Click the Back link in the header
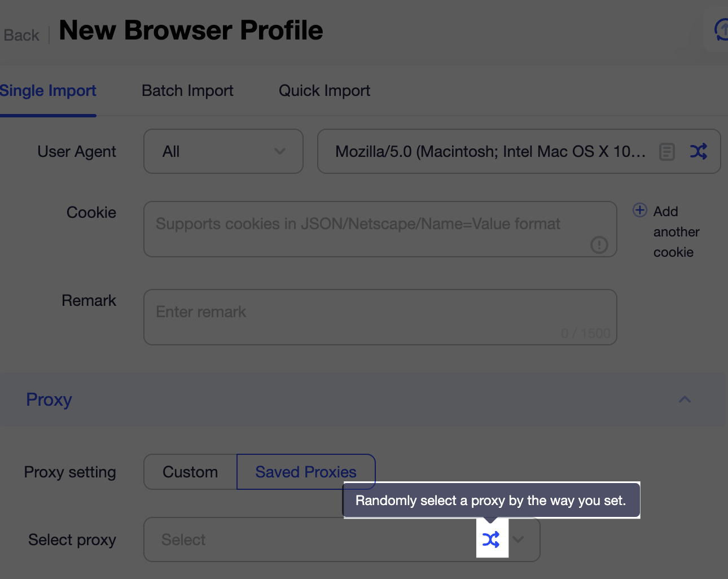This screenshot has height=579, width=728. 21,35
